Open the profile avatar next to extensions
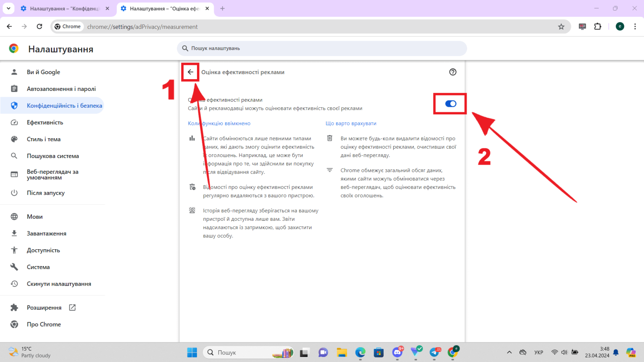 coord(620,26)
